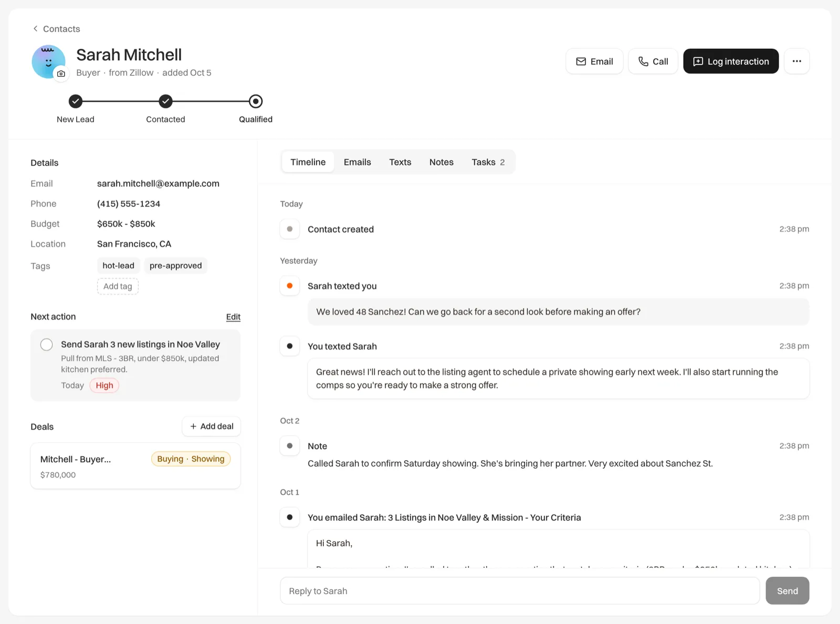Click the Send button
This screenshot has height=624, width=840.
click(787, 591)
